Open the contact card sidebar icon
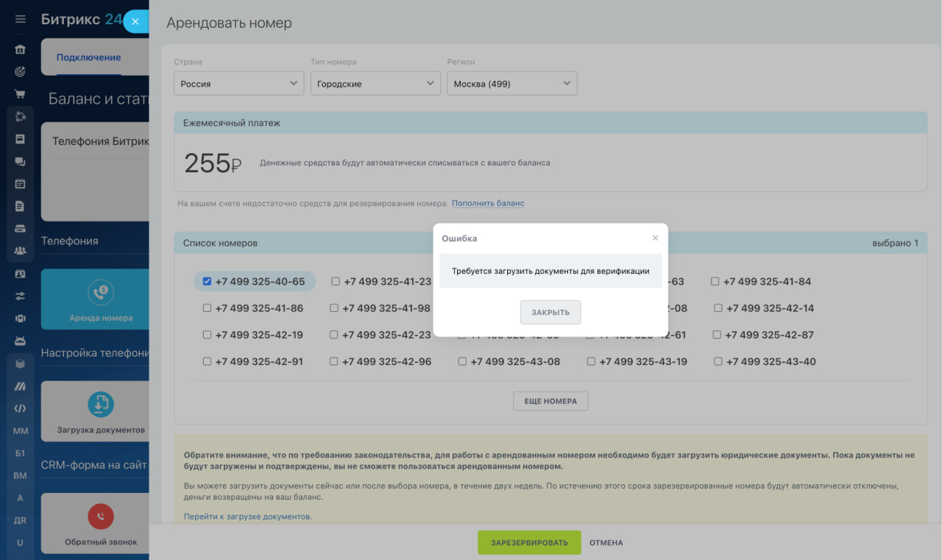The image size is (942, 560). [20, 273]
